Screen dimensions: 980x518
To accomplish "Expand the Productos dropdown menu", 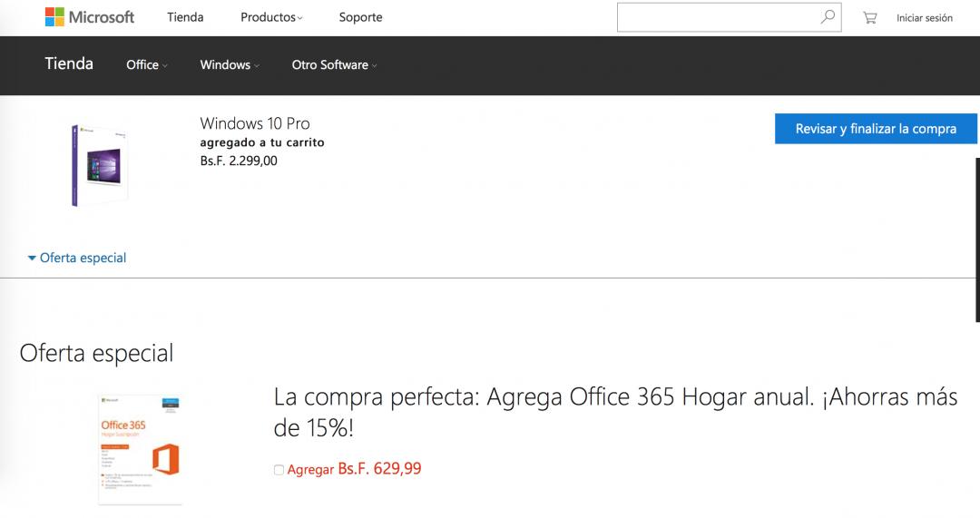I will point(271,17).
